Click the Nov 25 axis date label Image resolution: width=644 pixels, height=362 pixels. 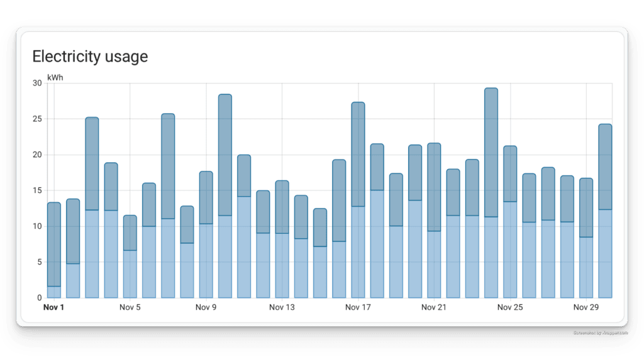pyautogui.click(x=510, y=307)
